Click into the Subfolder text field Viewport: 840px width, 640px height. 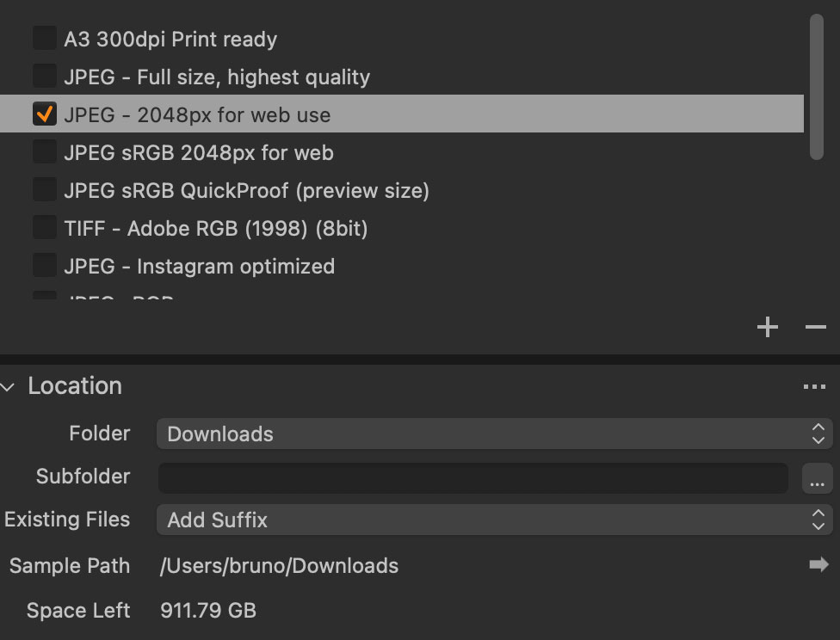coord(472,478)
